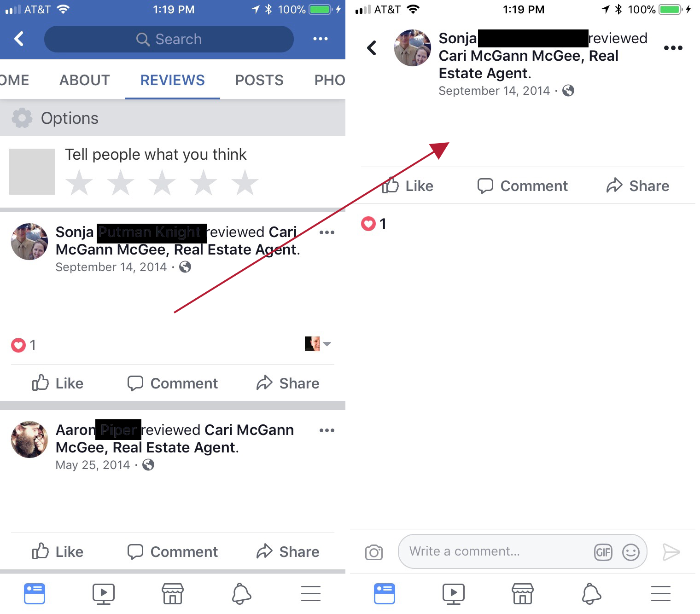Screen dimensions: 700x614
Task: Open notifications bell in right bottom bar
Action: click(591, 594)
